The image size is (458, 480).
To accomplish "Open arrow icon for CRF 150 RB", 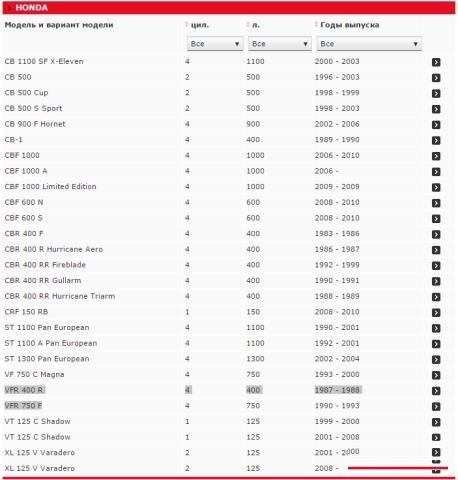I will pos(436,313).
